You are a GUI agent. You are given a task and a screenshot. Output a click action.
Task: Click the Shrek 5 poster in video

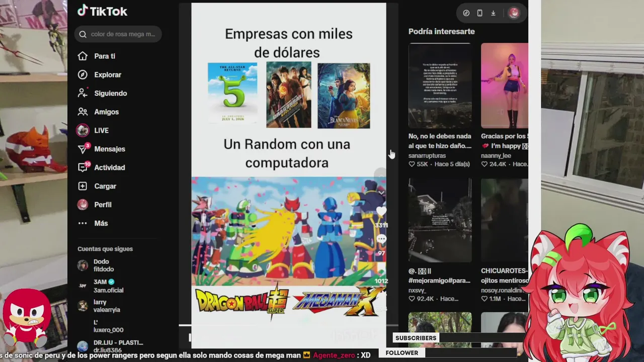coord(232,93)
